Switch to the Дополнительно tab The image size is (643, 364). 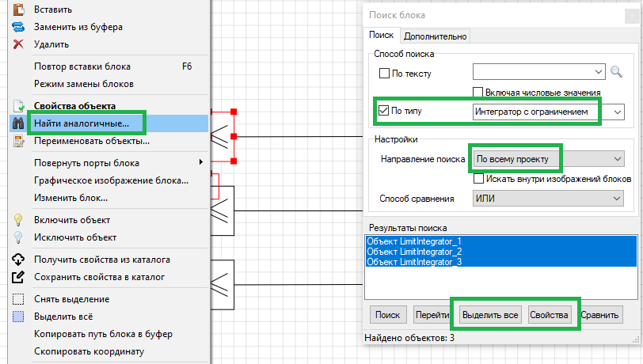[436, 36]
